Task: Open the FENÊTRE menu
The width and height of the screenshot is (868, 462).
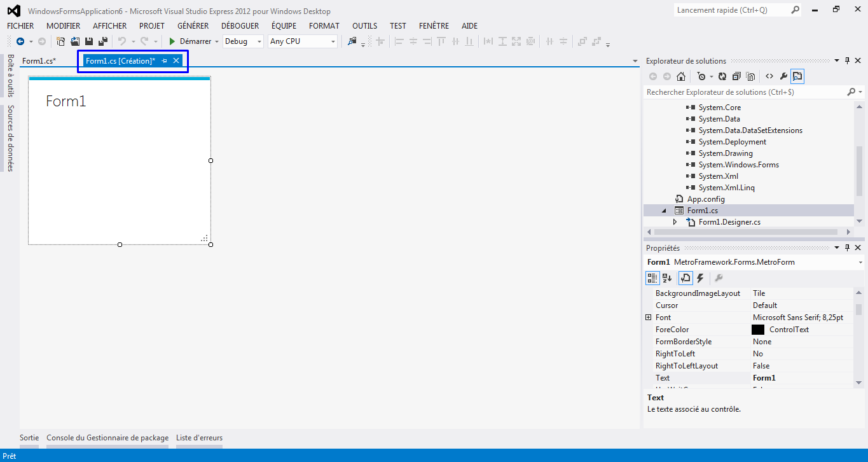Action: point(434,26)
